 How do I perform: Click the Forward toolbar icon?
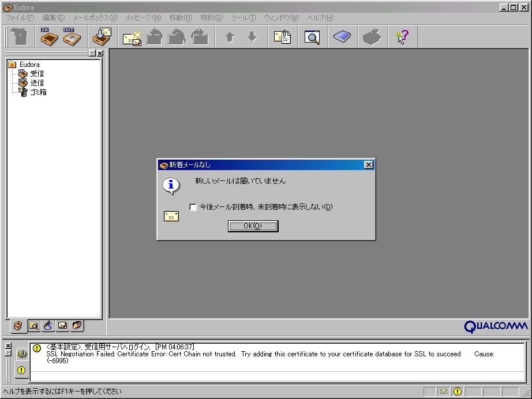click(x=200, y=36)
